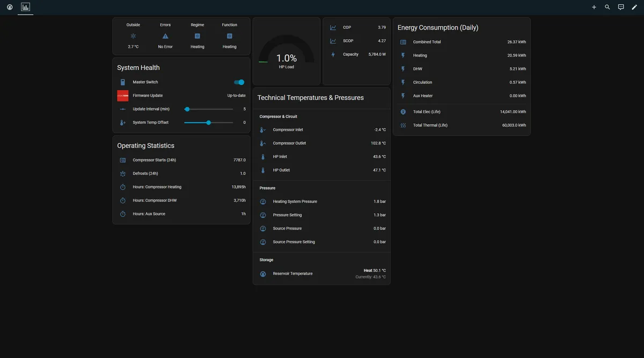Click the System Temp Offset thermometer icon
This screenshot has height=358, width=644.
(x=123, y=122)
